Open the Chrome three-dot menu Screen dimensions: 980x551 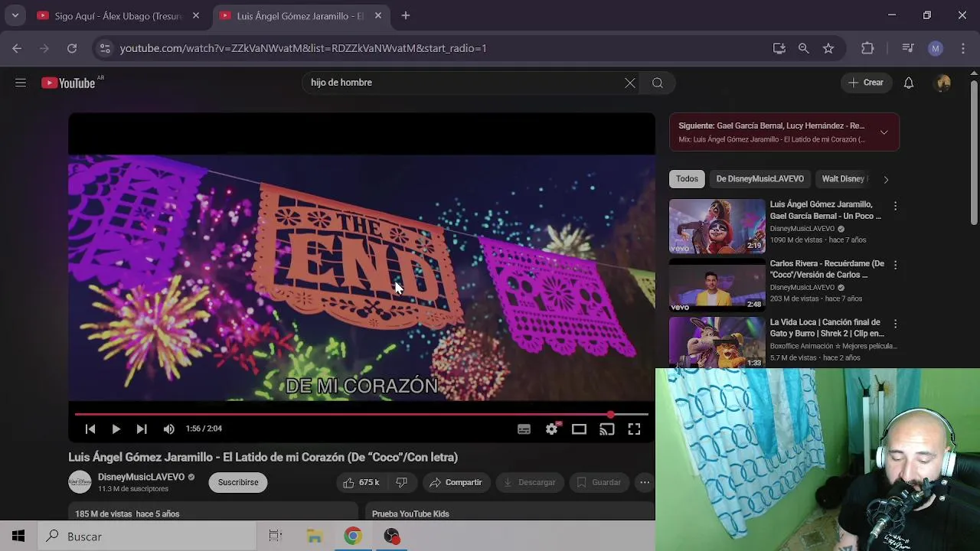pos(963,48)
